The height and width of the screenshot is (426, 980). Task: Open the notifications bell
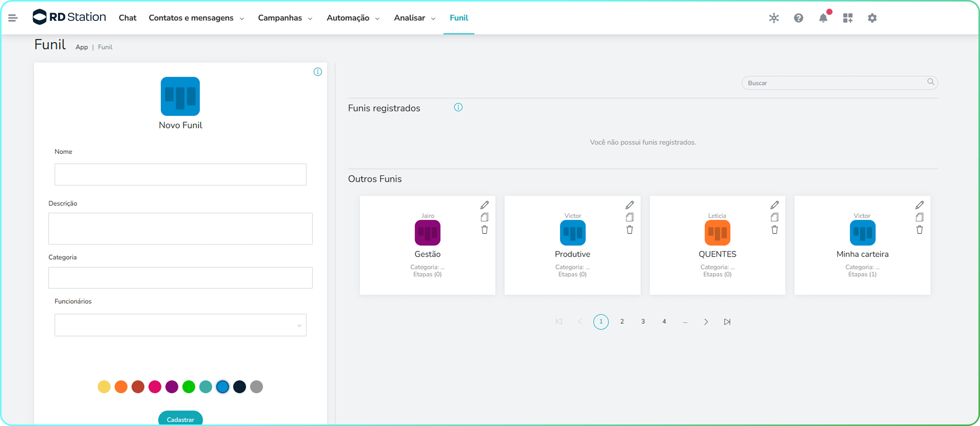(823, 18)
